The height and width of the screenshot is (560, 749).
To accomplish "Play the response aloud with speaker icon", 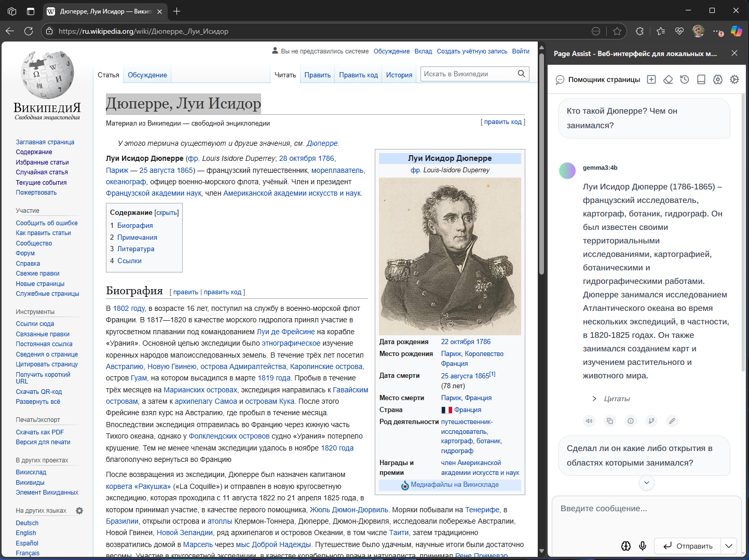I will 589,421.
